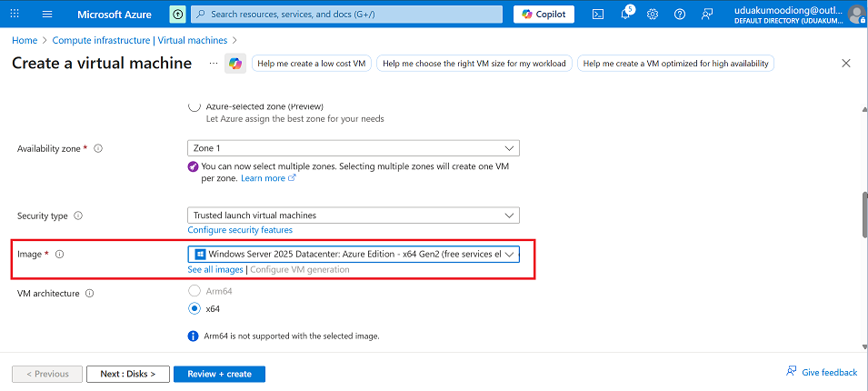868x391 pixels.
Task: Click Help me create VM optimized for high availability
Action: [675, 64]
